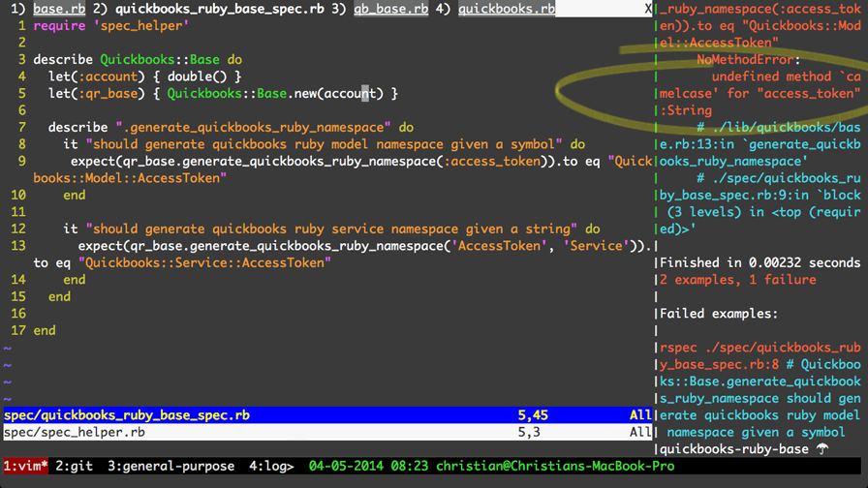Switch to tmux window 4:log
This screenshot has height=488, width=868.
click(271, 466)
